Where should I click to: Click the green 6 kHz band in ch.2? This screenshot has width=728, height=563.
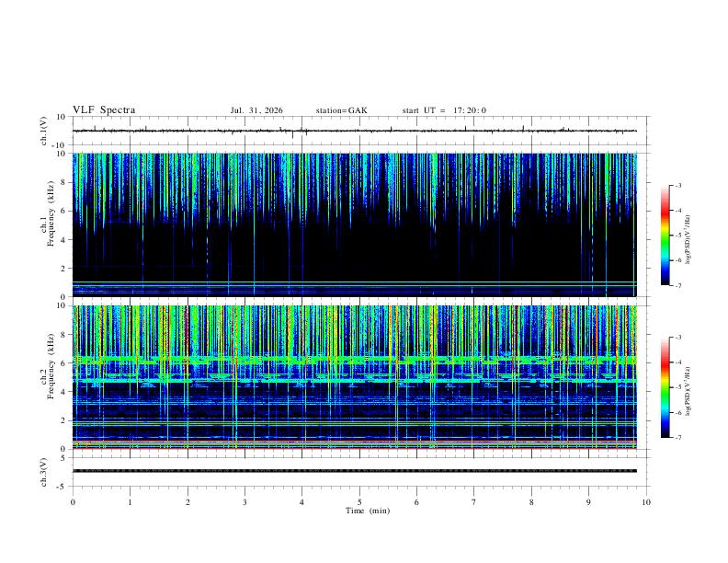point(355,360)
